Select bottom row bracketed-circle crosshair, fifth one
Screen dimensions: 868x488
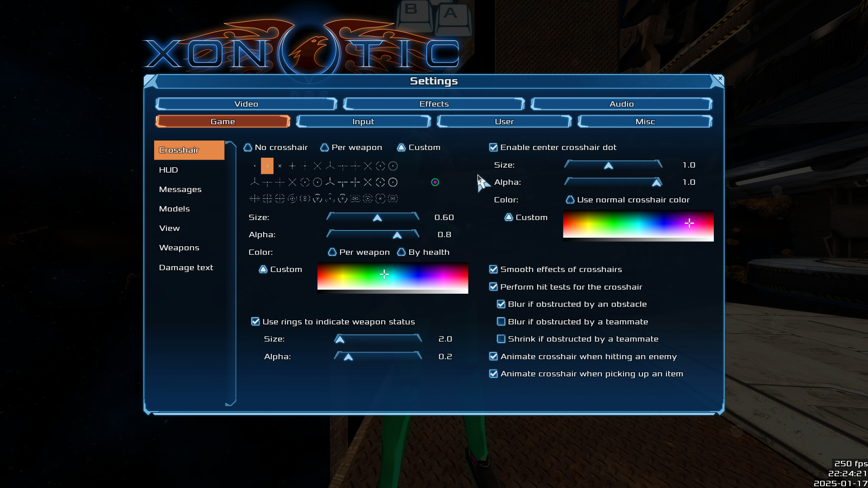[305, 198]
